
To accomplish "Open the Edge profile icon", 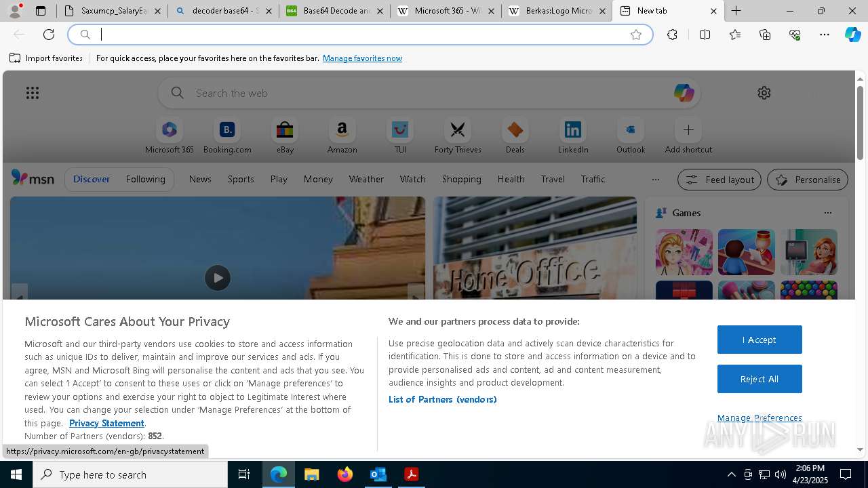I will [15, 11].
